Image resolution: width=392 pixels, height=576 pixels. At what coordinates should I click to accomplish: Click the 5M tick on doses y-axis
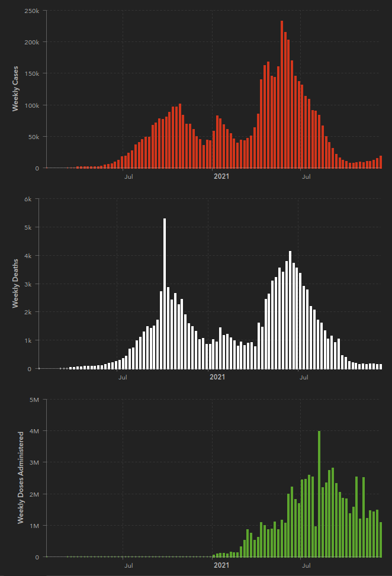pyautogui.click(x=33, y=400)
